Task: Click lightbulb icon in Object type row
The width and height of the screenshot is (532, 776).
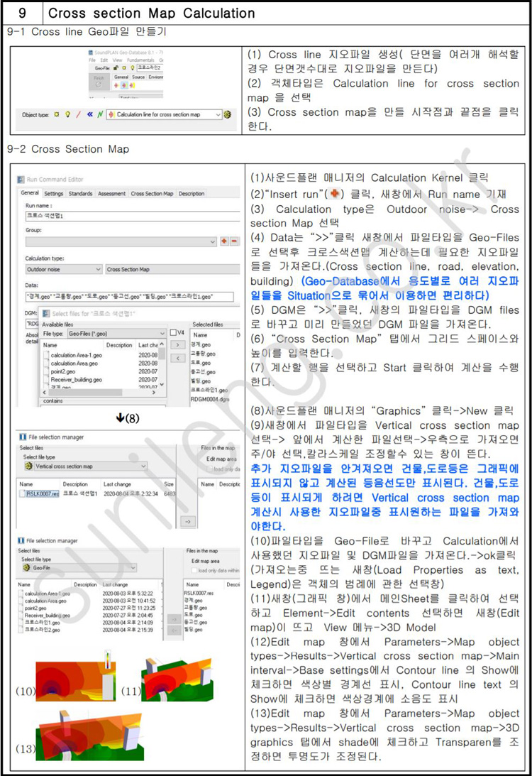Action: coord(67,114)
